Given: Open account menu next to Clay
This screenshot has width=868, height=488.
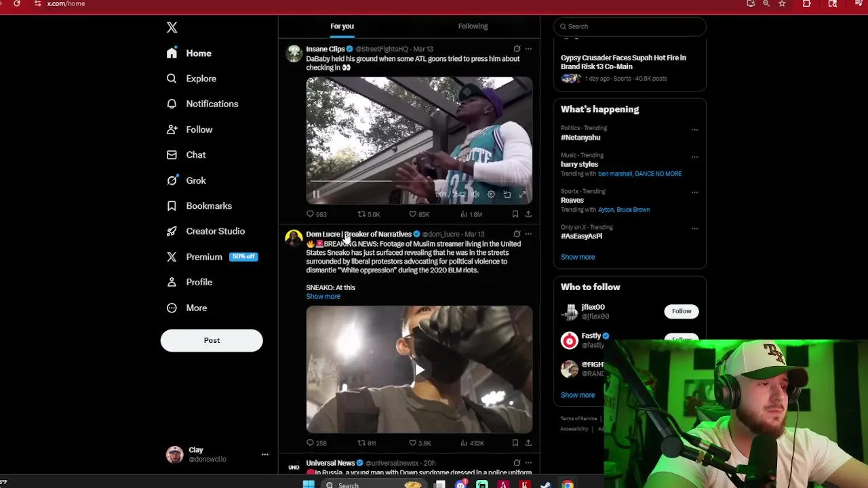Looking at the screenshot, I should [x=264, y=454].
